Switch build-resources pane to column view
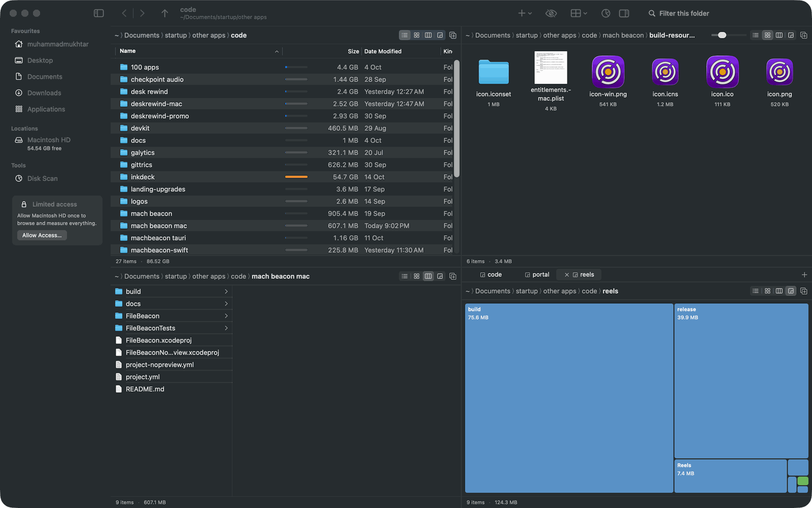 coord(779,35)
